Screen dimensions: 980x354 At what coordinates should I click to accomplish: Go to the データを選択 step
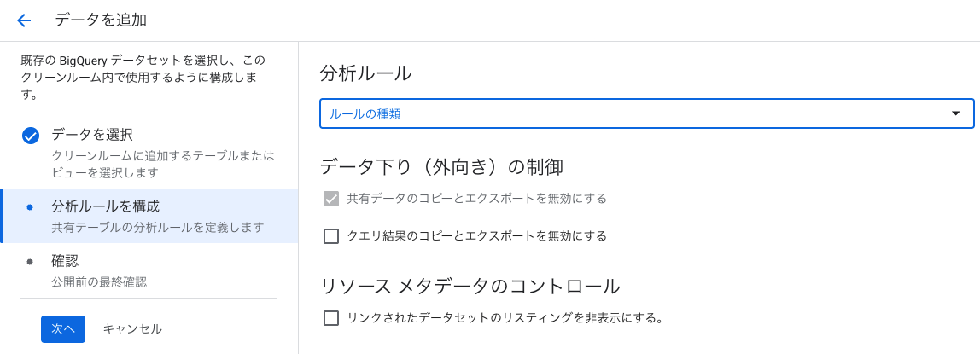coord(92,135)
